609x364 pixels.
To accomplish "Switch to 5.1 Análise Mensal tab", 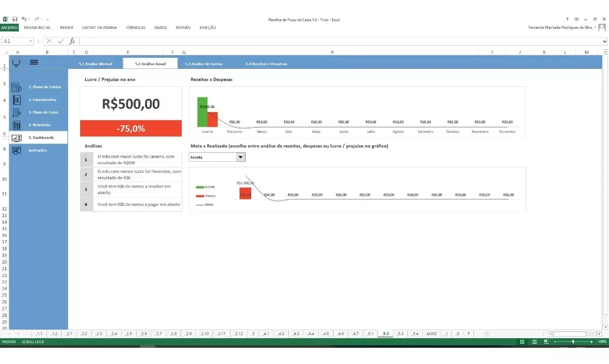I will [95, 64].
